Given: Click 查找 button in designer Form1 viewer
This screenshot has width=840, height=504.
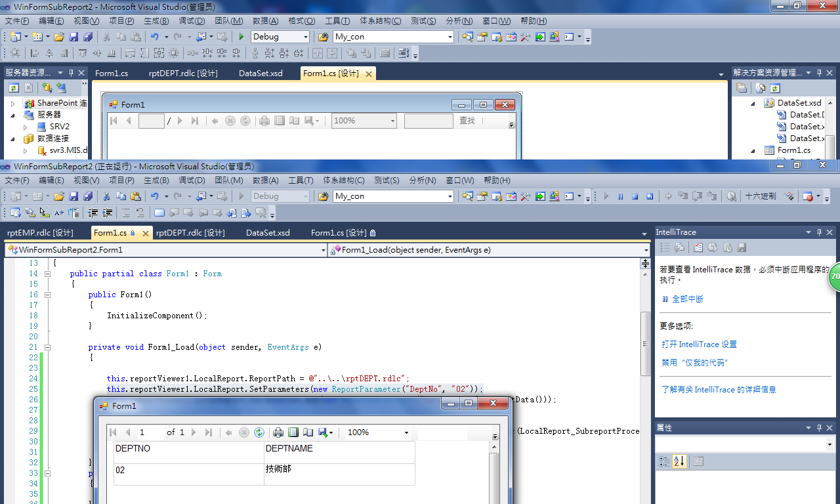Looking at the screenshot, I should tap(467, 121).
